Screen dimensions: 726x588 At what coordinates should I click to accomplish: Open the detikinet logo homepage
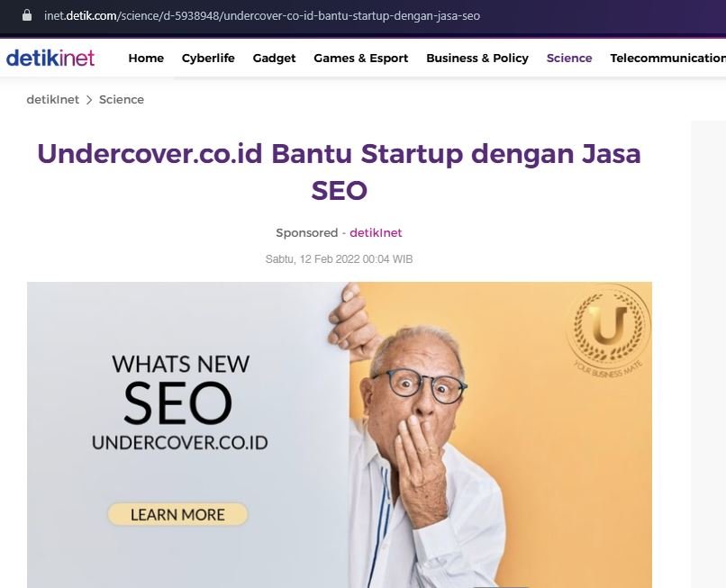pos(50,58)
